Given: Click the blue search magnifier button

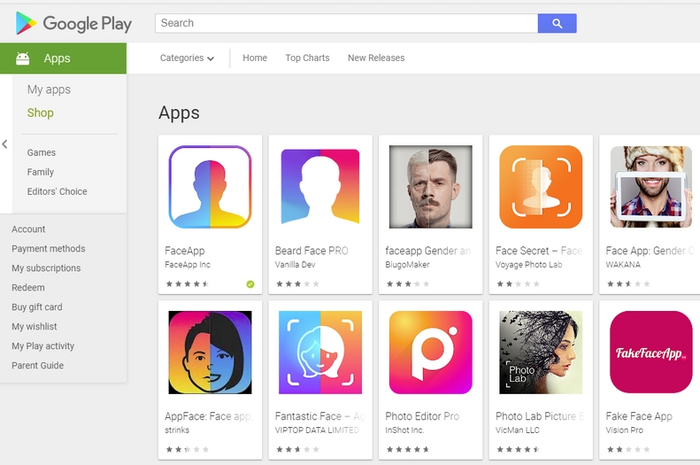Looking at the screenshot, I should (x=557, y=23).
